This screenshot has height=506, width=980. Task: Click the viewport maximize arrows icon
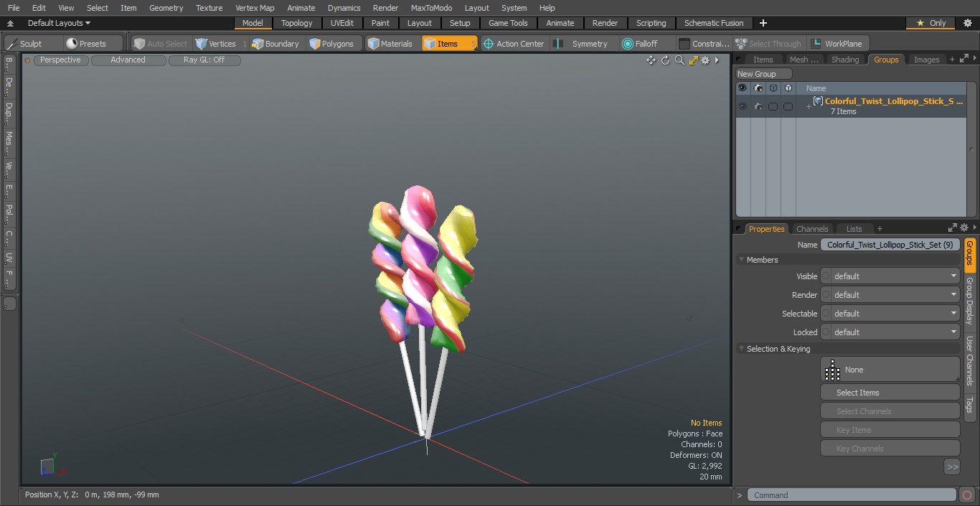pos(693,60)
